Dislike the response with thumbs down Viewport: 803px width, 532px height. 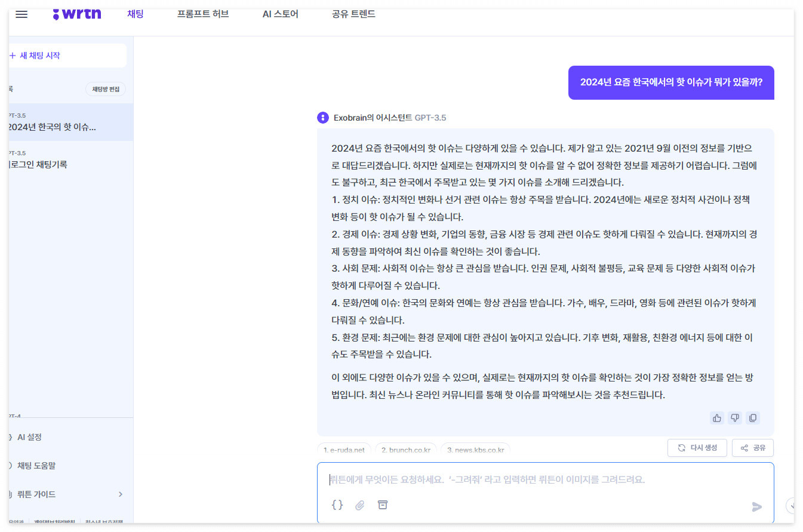click(x=735, y=418)
